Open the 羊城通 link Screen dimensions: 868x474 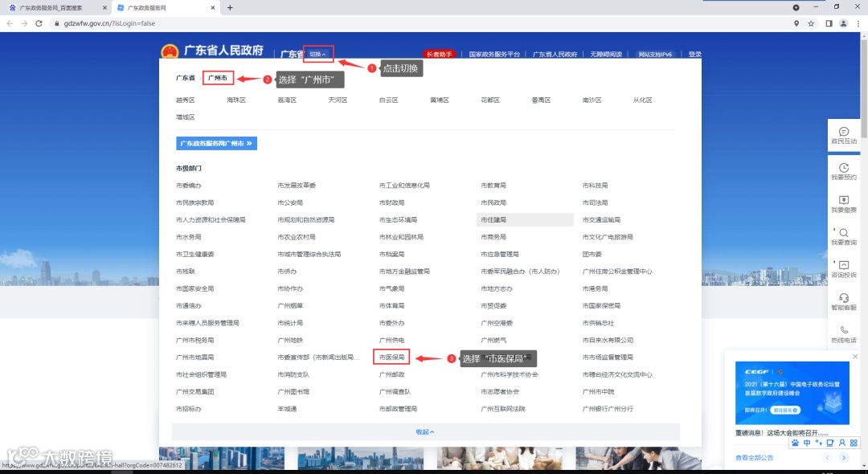pos(287,409)
